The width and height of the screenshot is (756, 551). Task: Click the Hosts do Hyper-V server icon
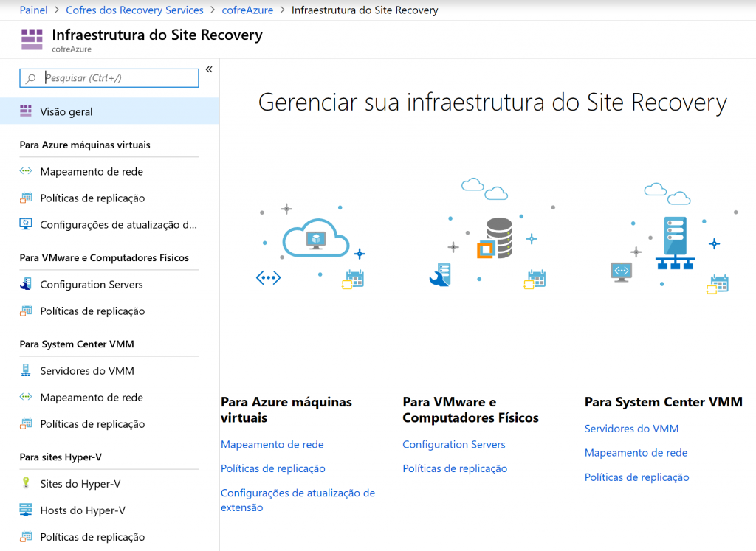26,510
